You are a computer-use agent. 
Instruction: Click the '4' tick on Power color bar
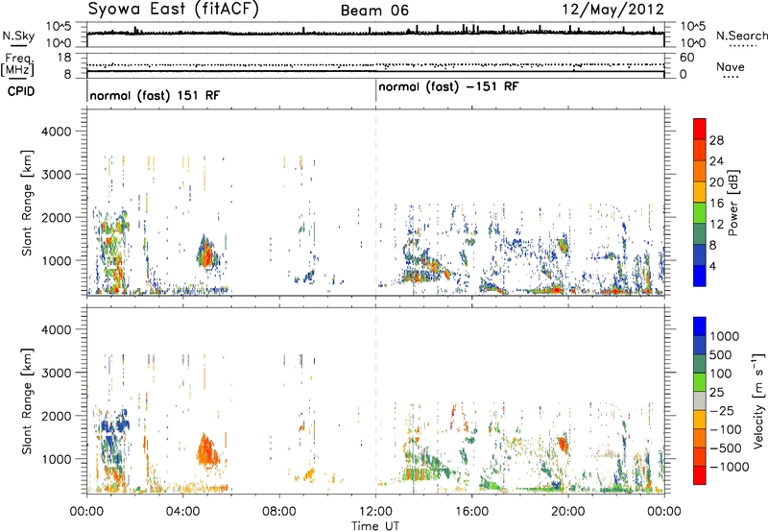[x=713, y=267]
